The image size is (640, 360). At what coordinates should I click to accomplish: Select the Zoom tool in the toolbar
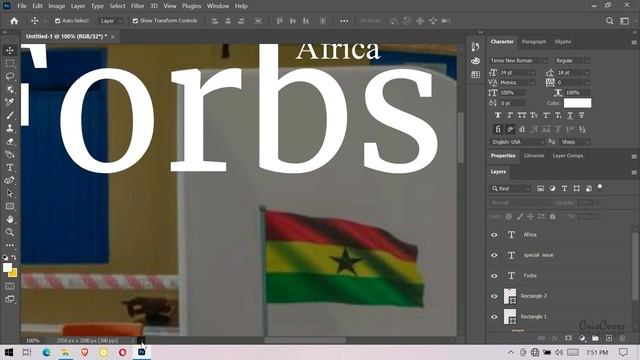(10, 232)
